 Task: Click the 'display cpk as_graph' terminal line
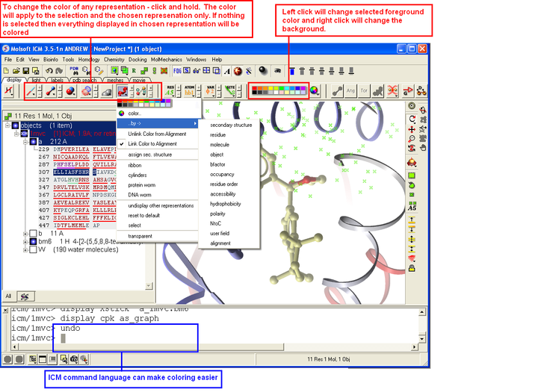coord(85,319)
